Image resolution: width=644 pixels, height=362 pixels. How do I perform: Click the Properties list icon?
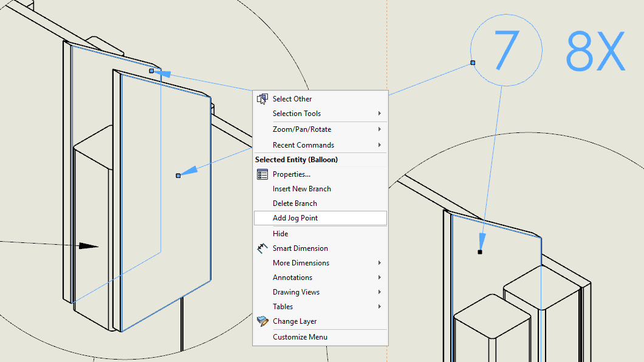click(262, 174)
